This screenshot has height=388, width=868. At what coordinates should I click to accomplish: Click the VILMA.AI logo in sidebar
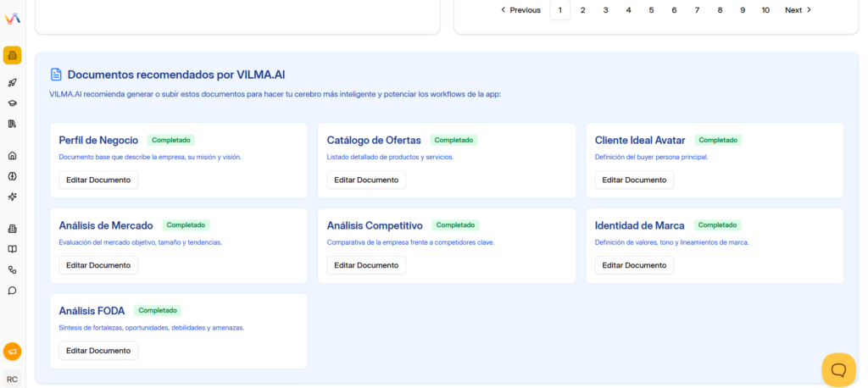tap(12, 18)
